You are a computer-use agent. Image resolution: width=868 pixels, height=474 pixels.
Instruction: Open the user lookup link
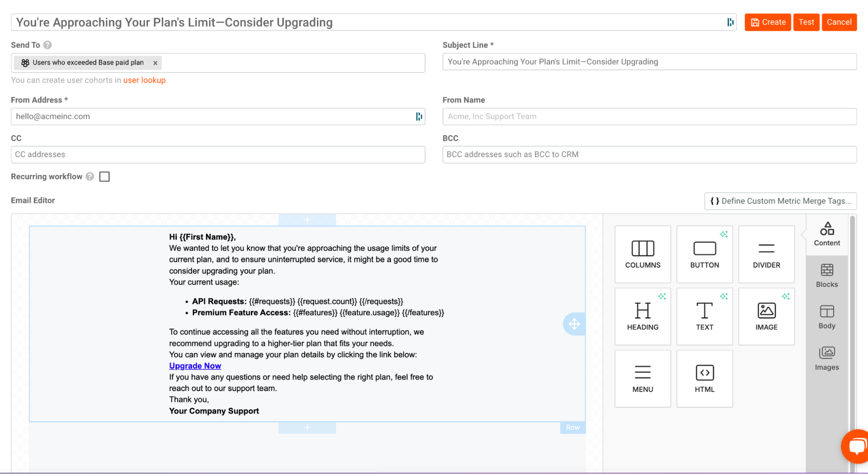pos(144,80)
